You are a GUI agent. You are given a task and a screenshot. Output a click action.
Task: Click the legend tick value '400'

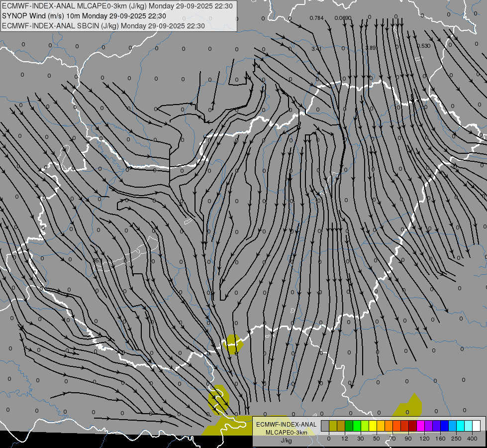click(472, 439)
